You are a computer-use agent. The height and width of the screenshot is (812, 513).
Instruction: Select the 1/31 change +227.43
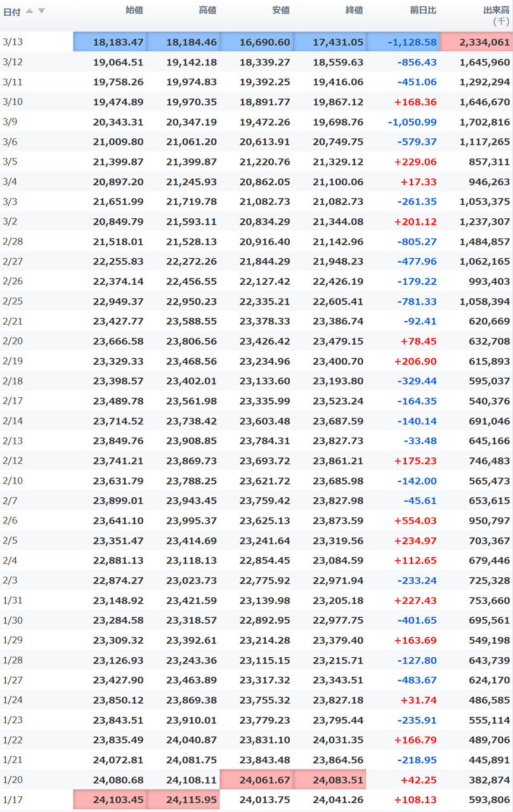coord(415,600)
